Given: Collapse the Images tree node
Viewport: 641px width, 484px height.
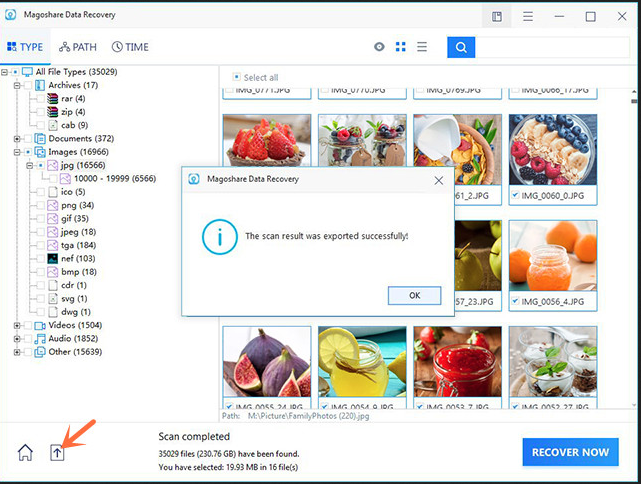Looking at the screenshot, I should [x=17, y=152].
